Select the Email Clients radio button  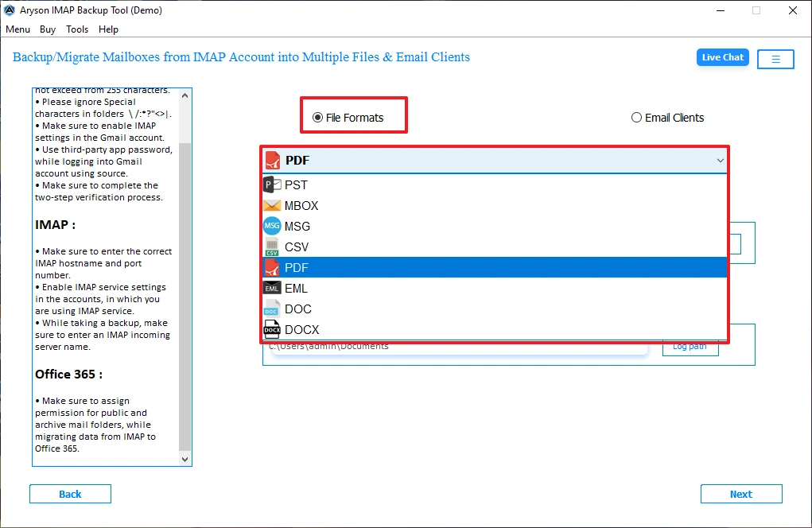coord(636,117)
